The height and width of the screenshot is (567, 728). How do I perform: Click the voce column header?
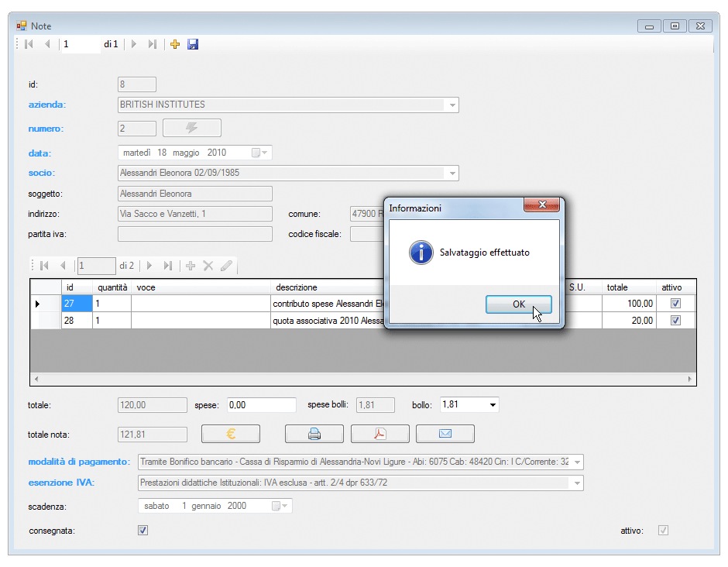pos(201,287)
